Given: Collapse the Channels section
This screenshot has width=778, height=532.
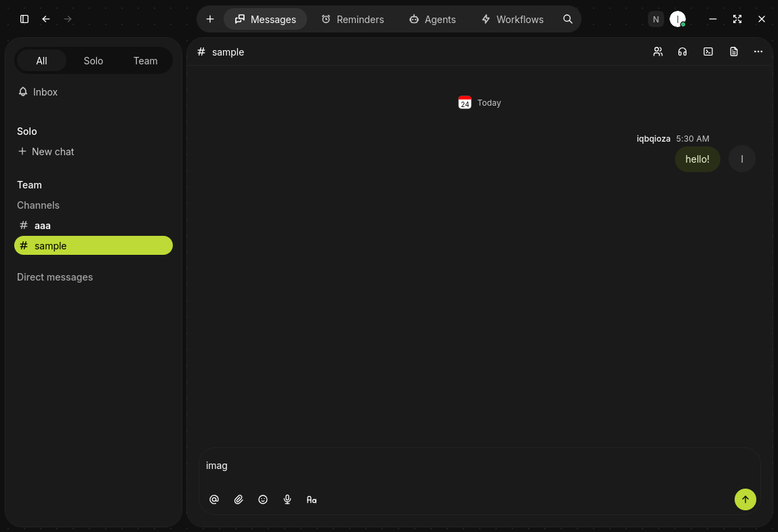Looking at the screenshot, I should pyautogui.click(x=38, y=205).
